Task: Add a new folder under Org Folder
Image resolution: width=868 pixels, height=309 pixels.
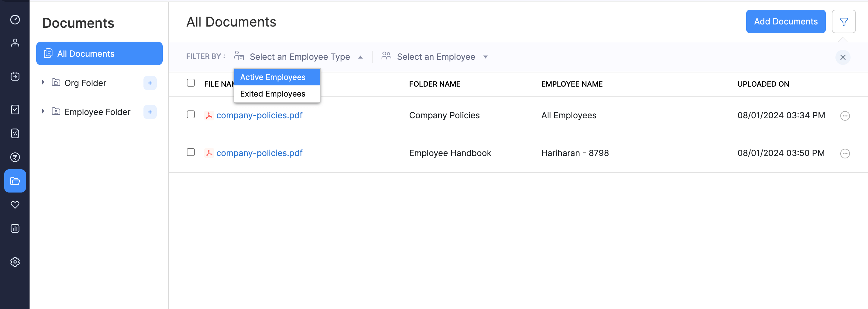Action: (150, 83)
